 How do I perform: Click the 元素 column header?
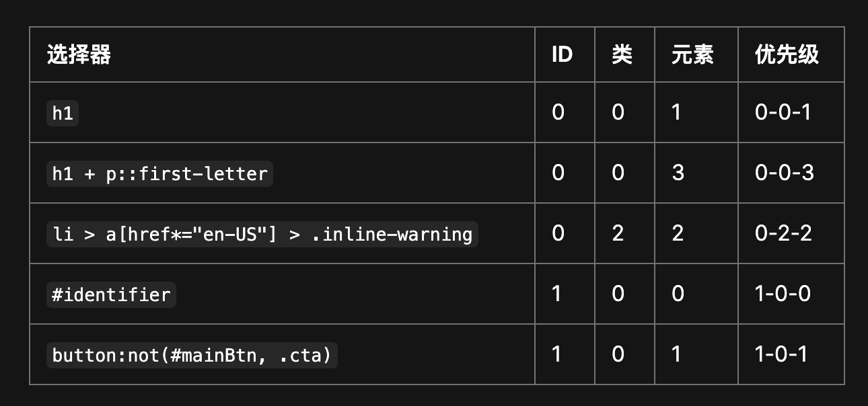click(x=692, y=54)
